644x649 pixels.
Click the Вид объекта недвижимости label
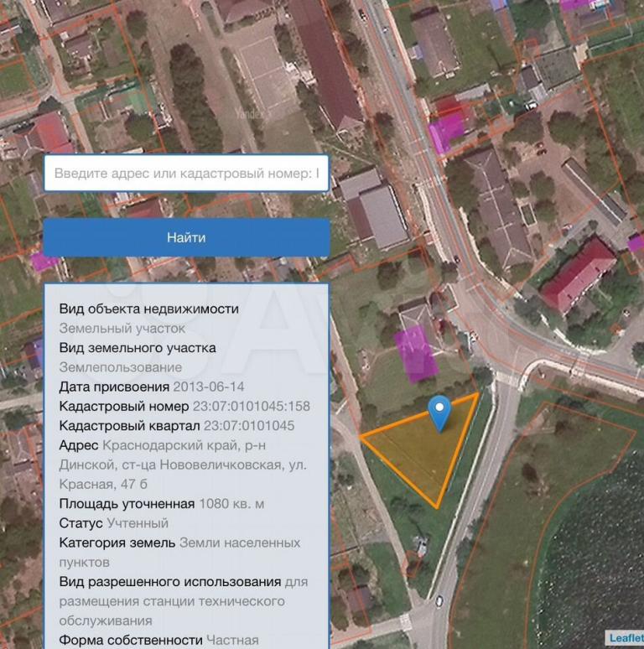pyautogui.click(x=148, y=309)
